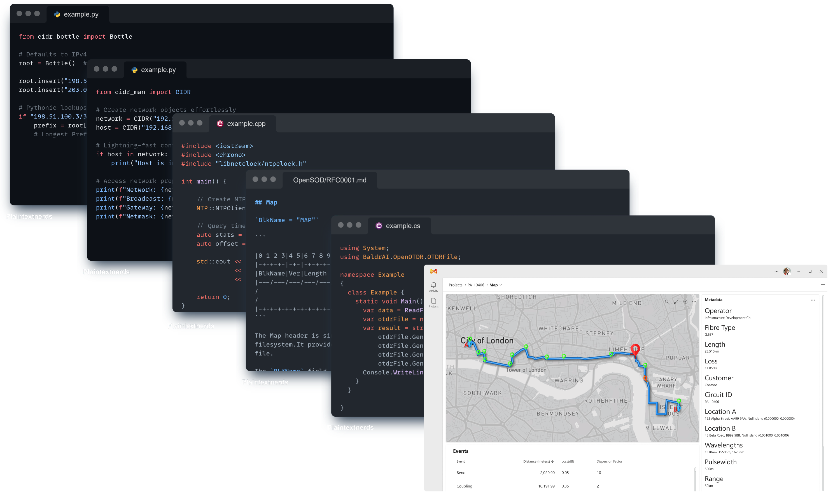This screenshot has width=840, height=504.
Task: Click 'namespace Example' in example.cs
Action: 372,274
